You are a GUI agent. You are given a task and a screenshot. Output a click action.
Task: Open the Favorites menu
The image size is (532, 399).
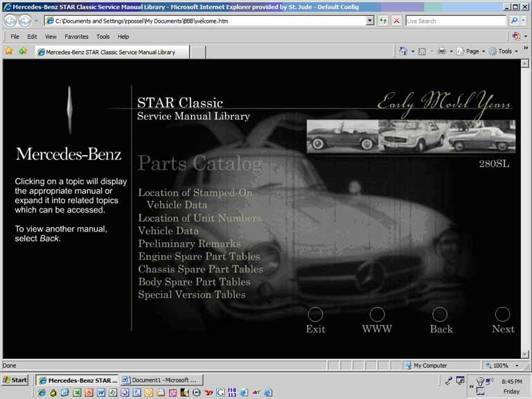pyautogui.click(x=76, y=37)
